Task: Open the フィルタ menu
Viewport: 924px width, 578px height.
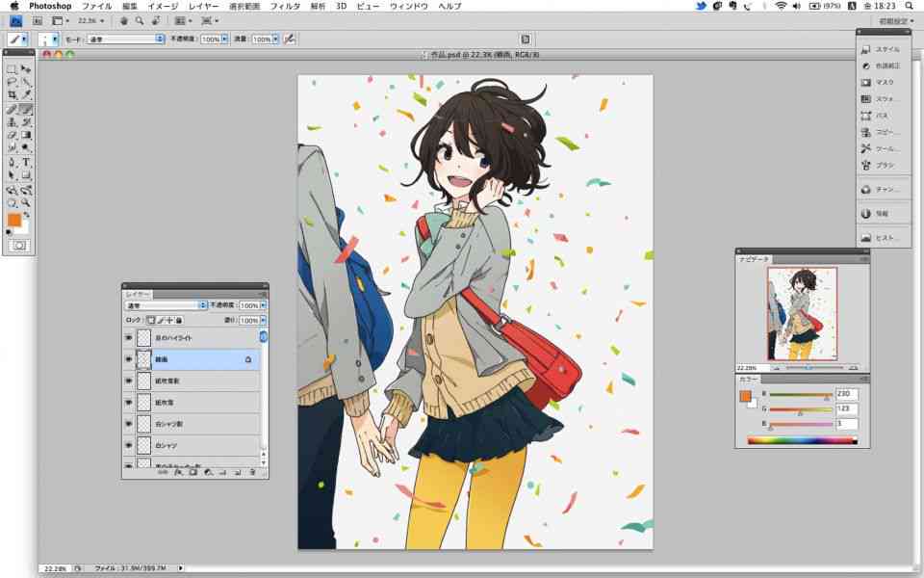Action: (x=285, y=6)
